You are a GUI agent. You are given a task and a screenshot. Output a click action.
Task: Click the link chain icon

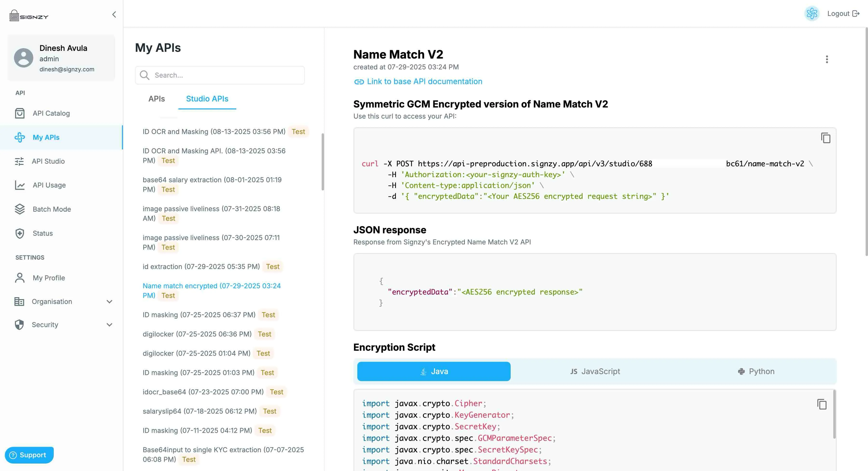point(359,81)
